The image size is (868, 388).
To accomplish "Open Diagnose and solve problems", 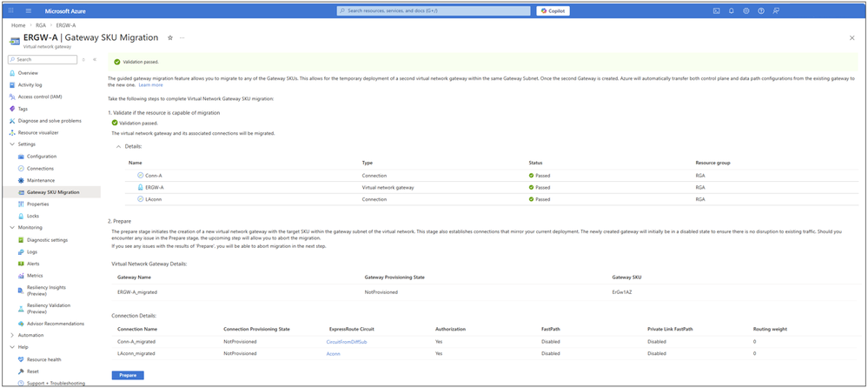I will 50,120.
